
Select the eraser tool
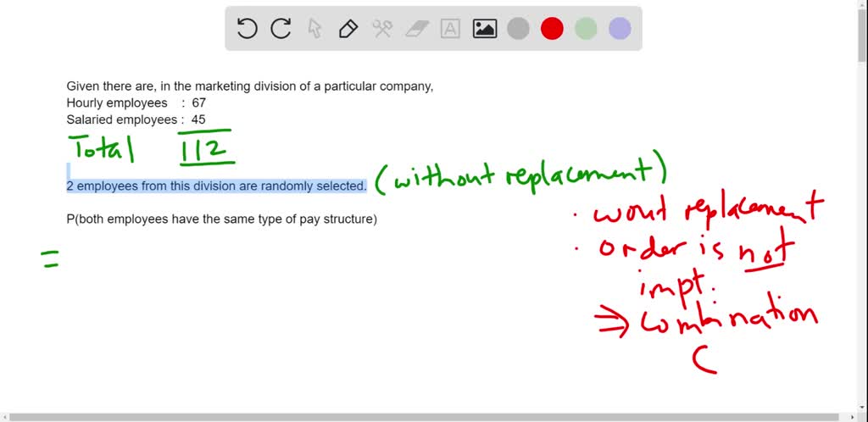coord(417,28)
